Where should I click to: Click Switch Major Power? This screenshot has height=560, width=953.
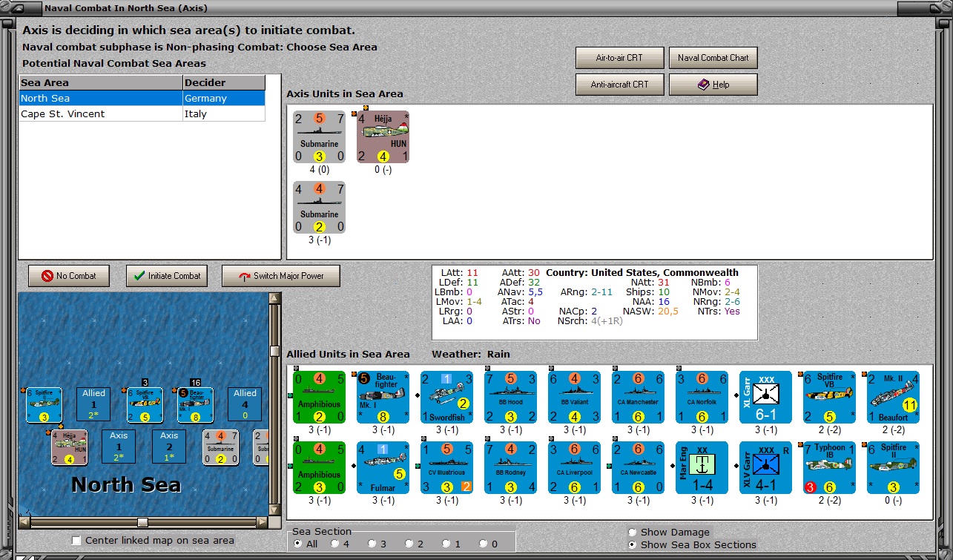pos(282,276)
